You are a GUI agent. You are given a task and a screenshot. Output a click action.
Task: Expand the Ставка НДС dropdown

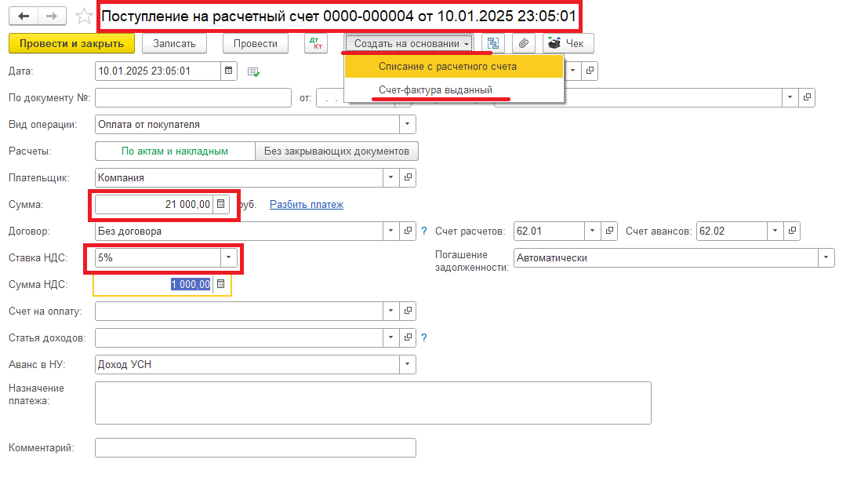tap(228, 257)
